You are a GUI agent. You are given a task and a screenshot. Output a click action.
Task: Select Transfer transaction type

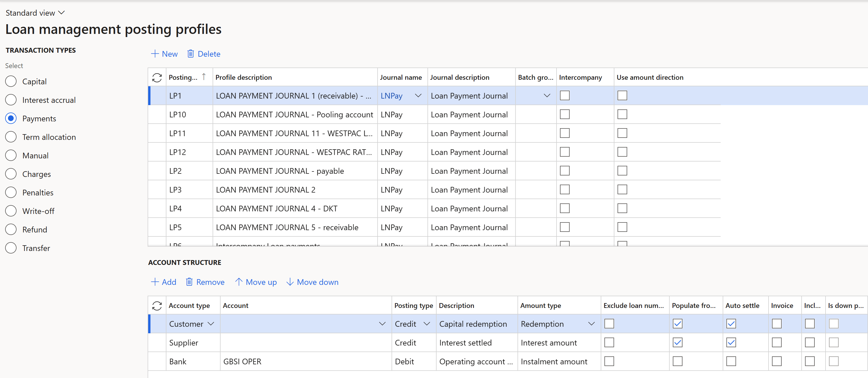pos(11,248)
